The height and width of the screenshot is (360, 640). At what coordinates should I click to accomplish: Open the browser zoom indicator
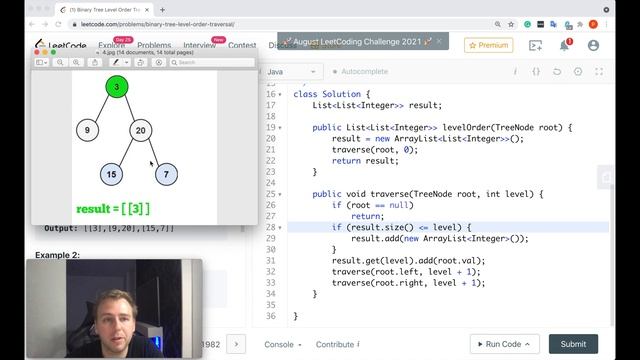click(x=498, y=24)
